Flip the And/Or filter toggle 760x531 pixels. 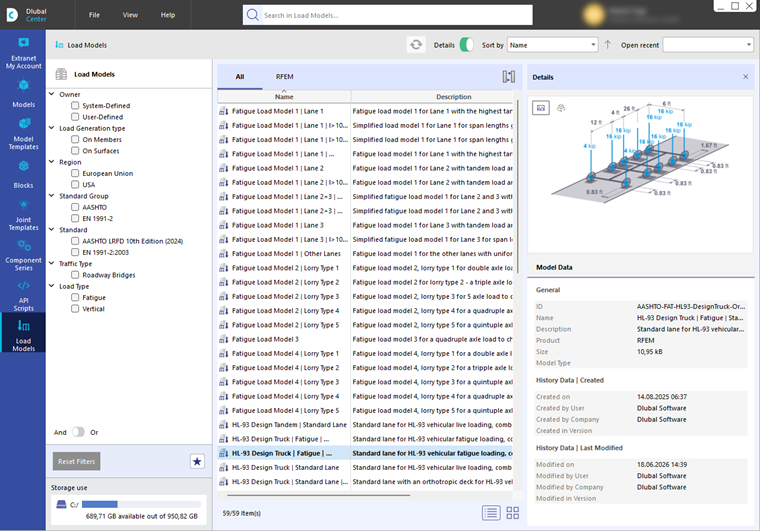point(78,432)
